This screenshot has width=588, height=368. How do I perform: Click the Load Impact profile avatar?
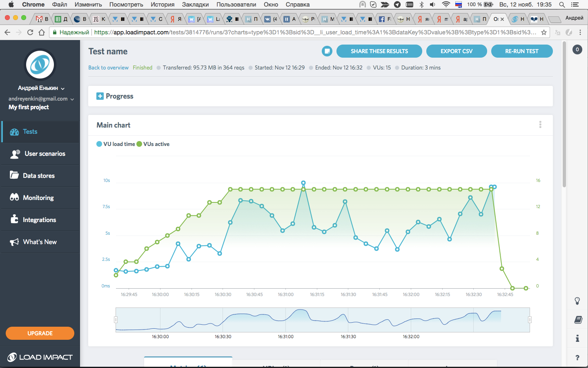[40, 65]
